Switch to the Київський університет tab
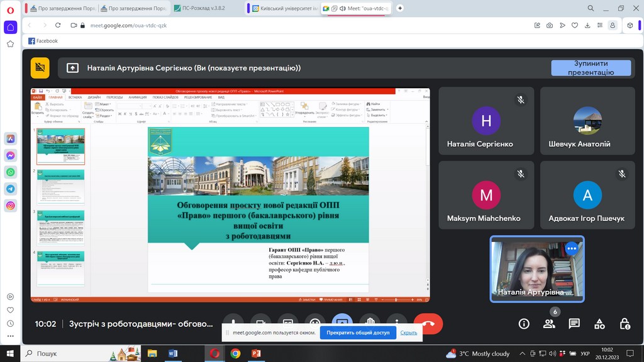 pos(282,9)
